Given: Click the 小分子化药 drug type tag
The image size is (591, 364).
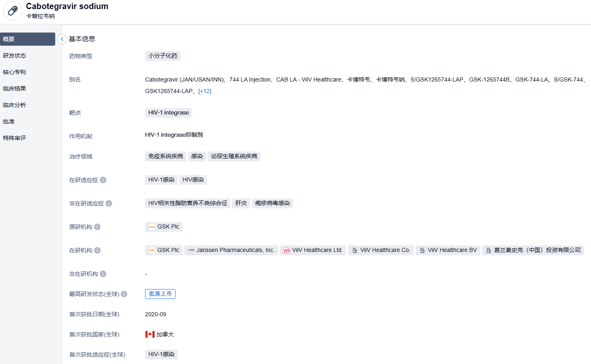Looking at the screenshot, I should click(162, 56).
